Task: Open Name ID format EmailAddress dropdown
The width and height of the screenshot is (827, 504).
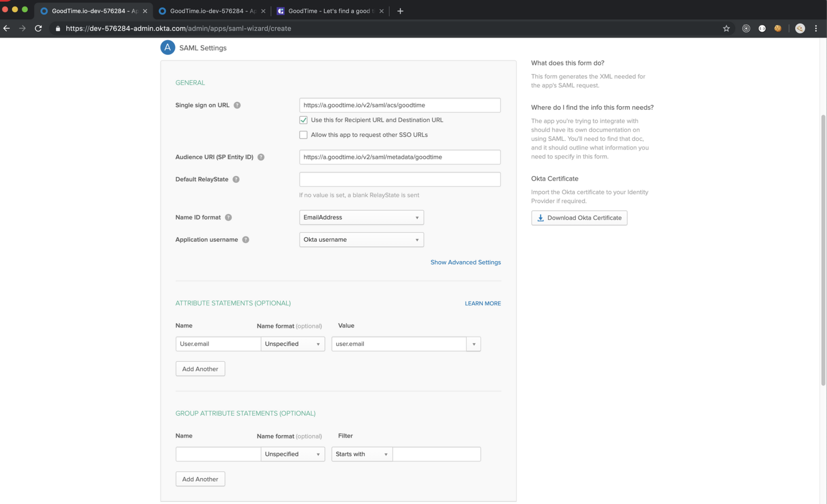Action: point(361,217)
